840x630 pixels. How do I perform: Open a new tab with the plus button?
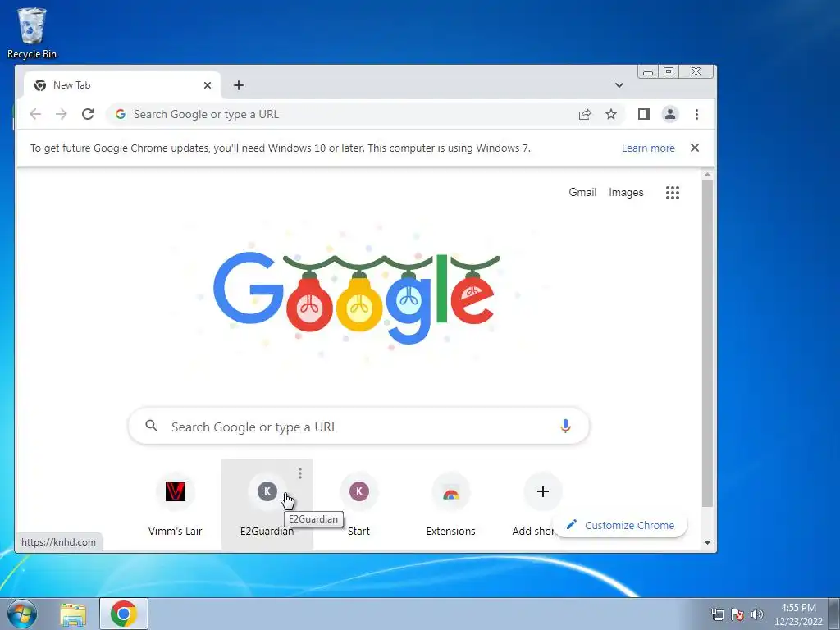[239, 85]
